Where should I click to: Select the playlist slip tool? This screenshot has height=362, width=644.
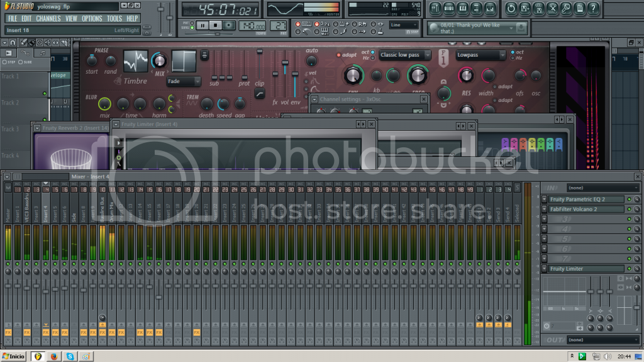[55, 42]
